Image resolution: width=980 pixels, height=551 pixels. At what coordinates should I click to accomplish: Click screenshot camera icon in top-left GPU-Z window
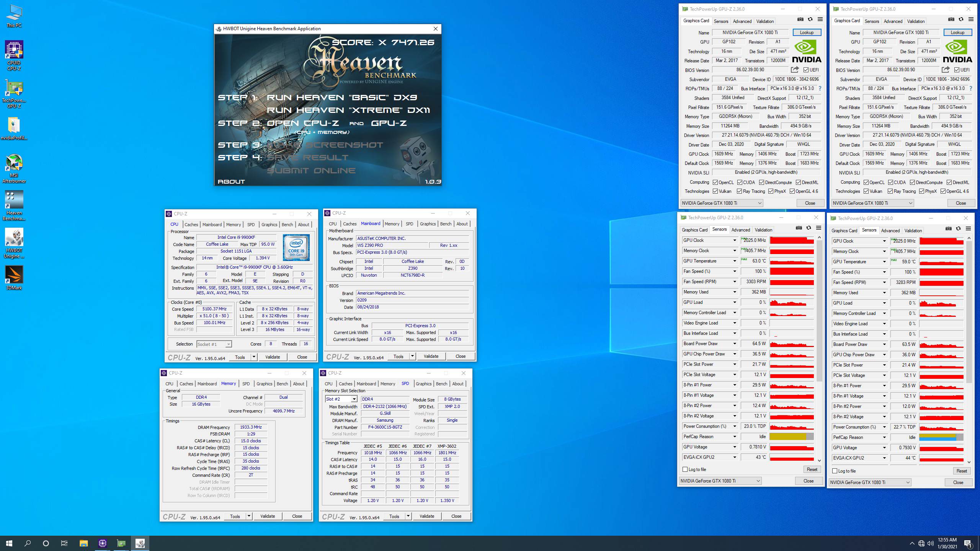[x=800, y=19]
